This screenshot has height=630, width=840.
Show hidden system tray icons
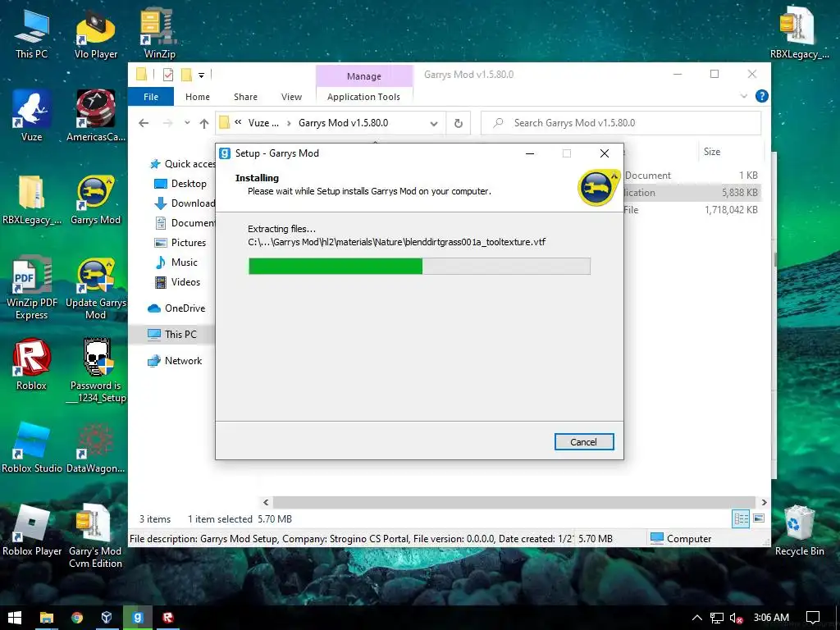(697, 618)
